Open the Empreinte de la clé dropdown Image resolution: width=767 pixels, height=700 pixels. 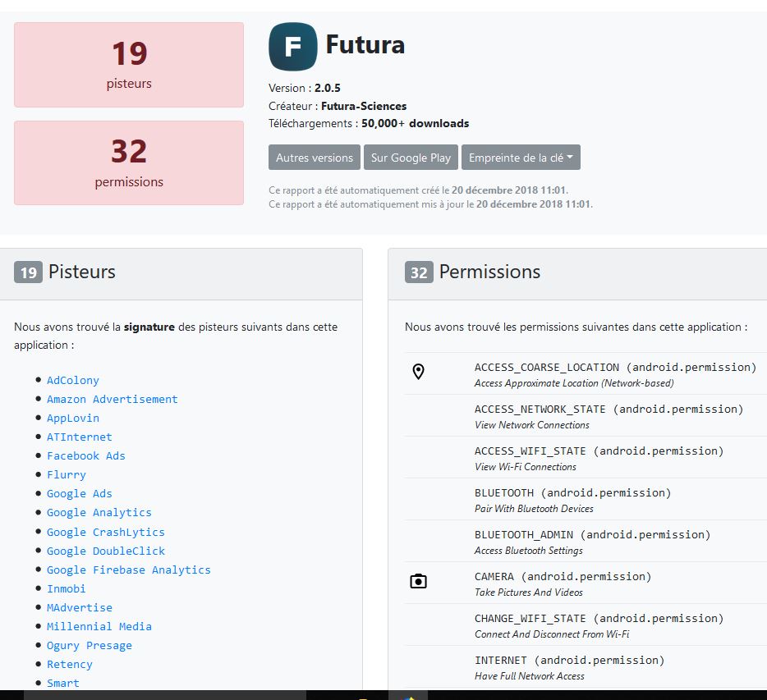pos(521,158)
